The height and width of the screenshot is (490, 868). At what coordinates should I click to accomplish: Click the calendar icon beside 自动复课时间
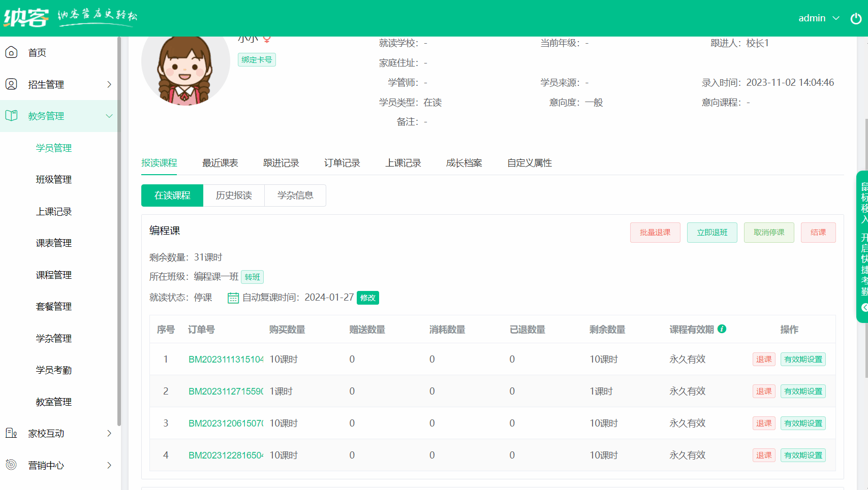pos(233,298)
